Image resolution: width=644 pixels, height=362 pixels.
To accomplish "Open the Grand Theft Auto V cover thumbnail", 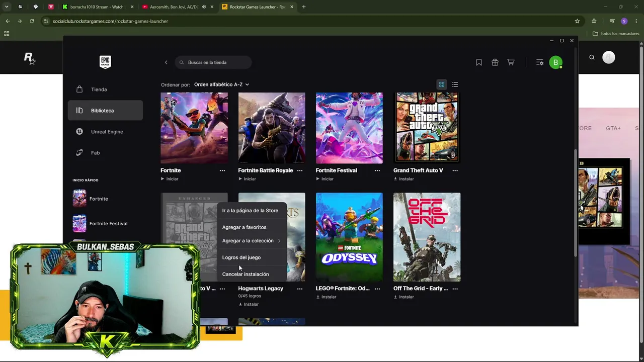I will [427, 128].
